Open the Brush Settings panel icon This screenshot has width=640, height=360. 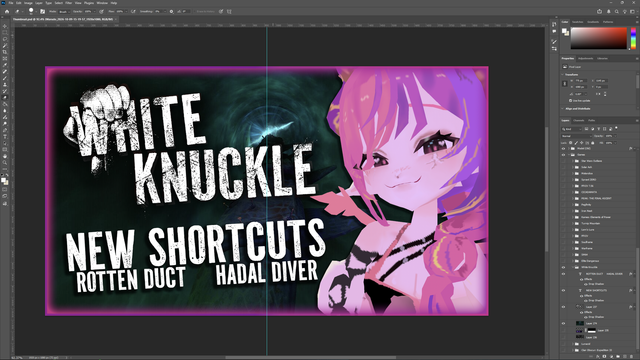click(554, 42)
